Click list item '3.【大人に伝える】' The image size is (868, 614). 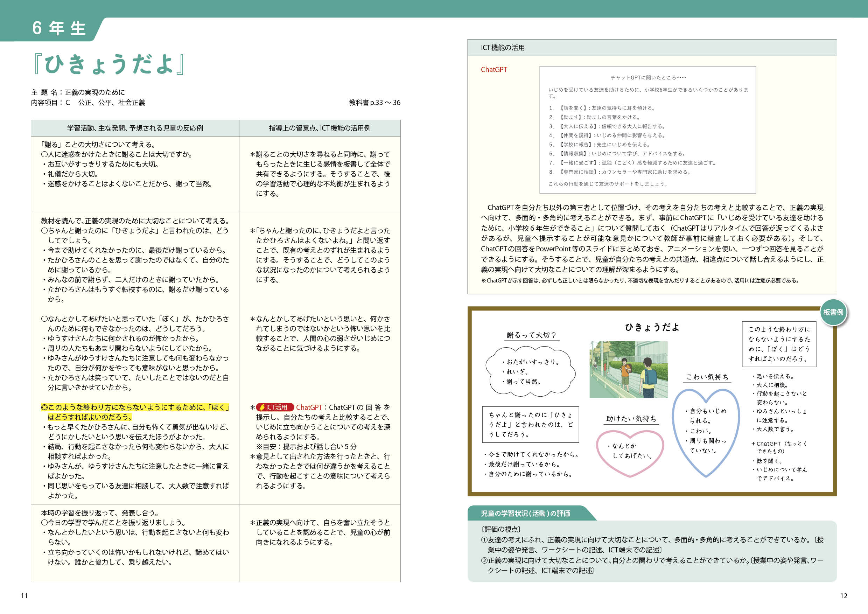(x=607, y=126)
